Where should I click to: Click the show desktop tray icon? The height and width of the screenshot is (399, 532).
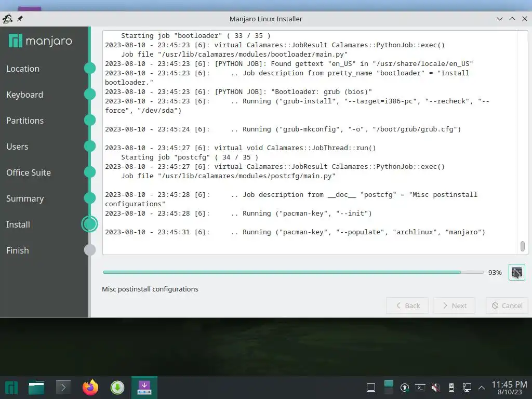click(371, 388)
